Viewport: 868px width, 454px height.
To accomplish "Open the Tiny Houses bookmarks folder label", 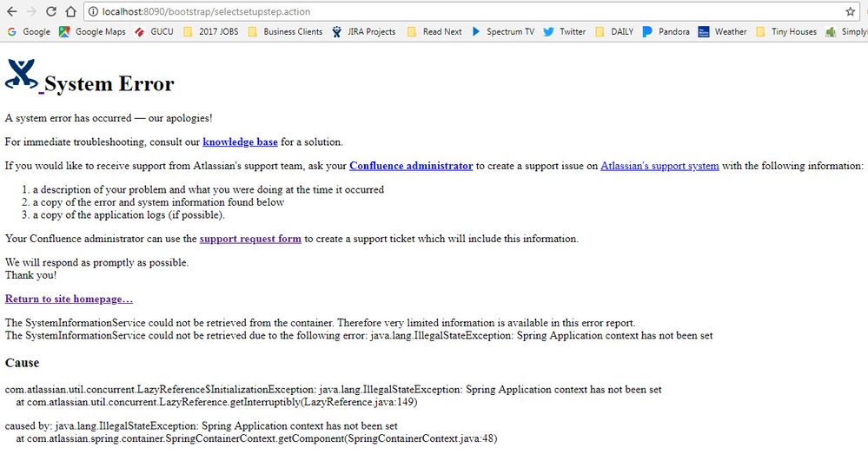I will pos(794,31).
